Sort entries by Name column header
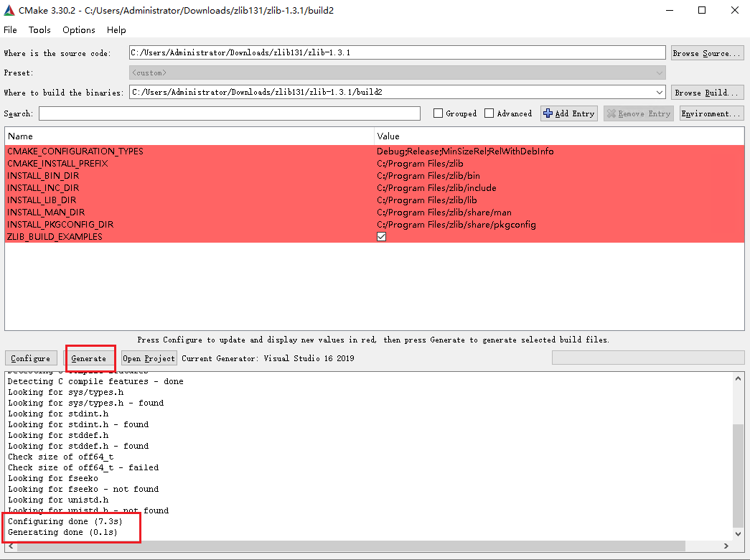750x560 pixels. pos(189,136)
